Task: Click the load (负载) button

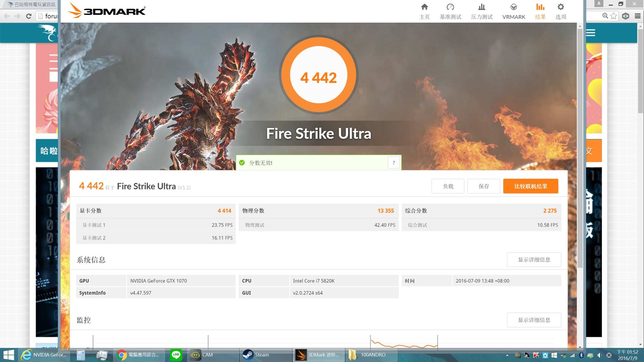Action: pos(448,186)
